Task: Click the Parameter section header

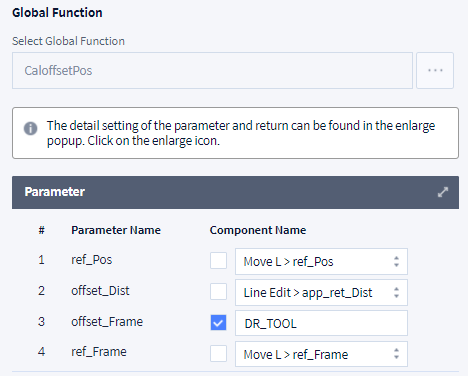Action: (x=235, y=192)
